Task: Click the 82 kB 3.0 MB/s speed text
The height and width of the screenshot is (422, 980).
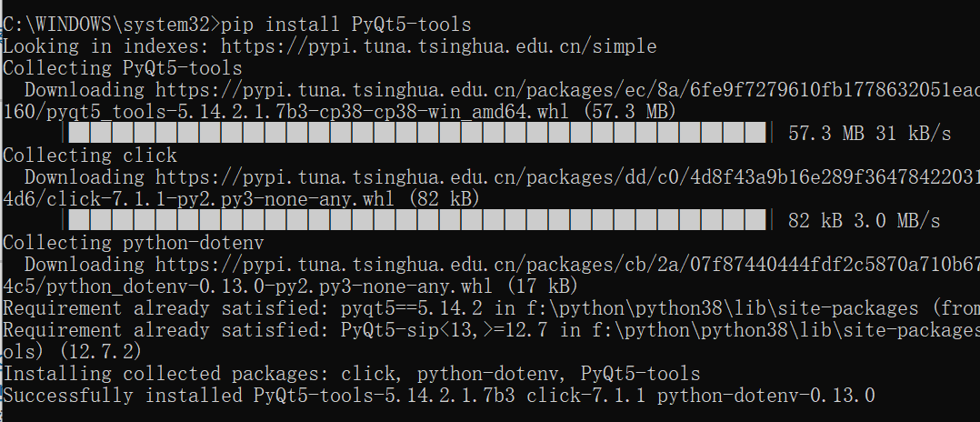Action: [863, 221]
